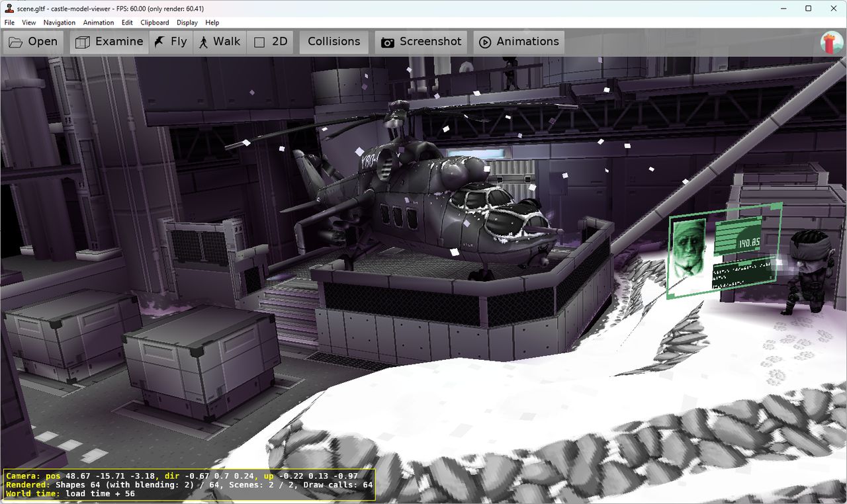Open the Navigation menu
The width and height of the screenshot is (847, 504).
(x=60, y=22)
